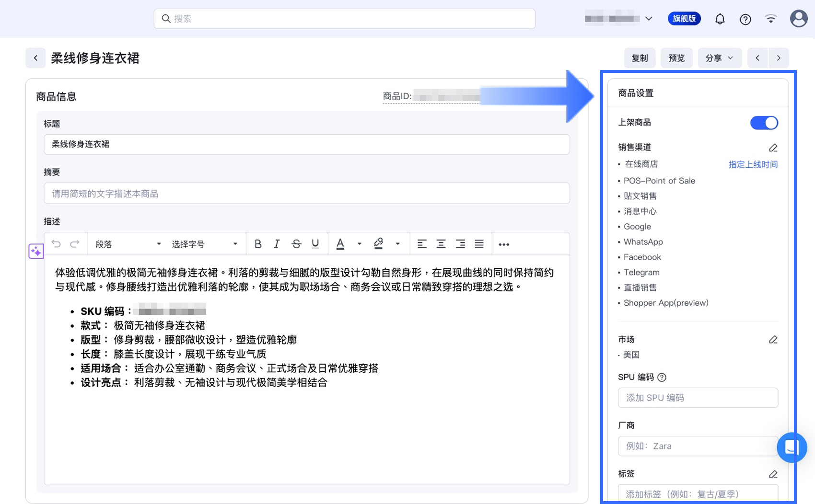The width and height of the screenshot is (815, 504).
Task: Click the 复制 duplicate button
Action: [640, 58]
